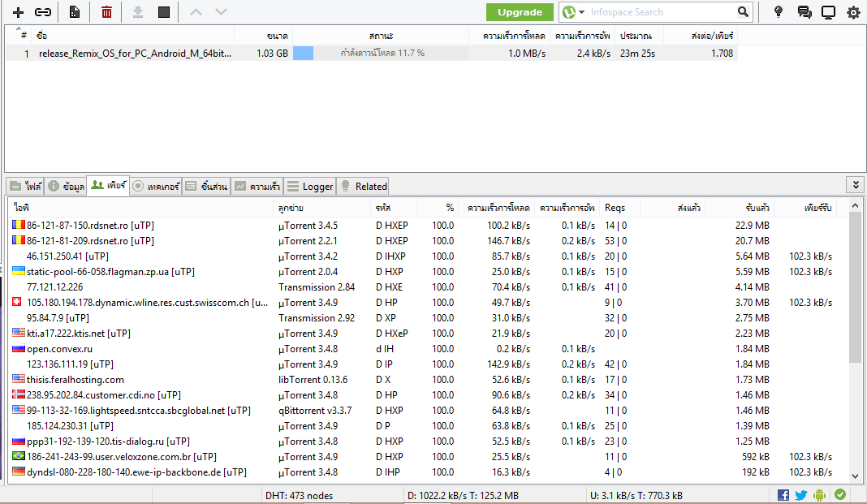The height and width of the screenshot is (504, 867).
Task: Open the Trackers tab
Action: coord(156,186)
